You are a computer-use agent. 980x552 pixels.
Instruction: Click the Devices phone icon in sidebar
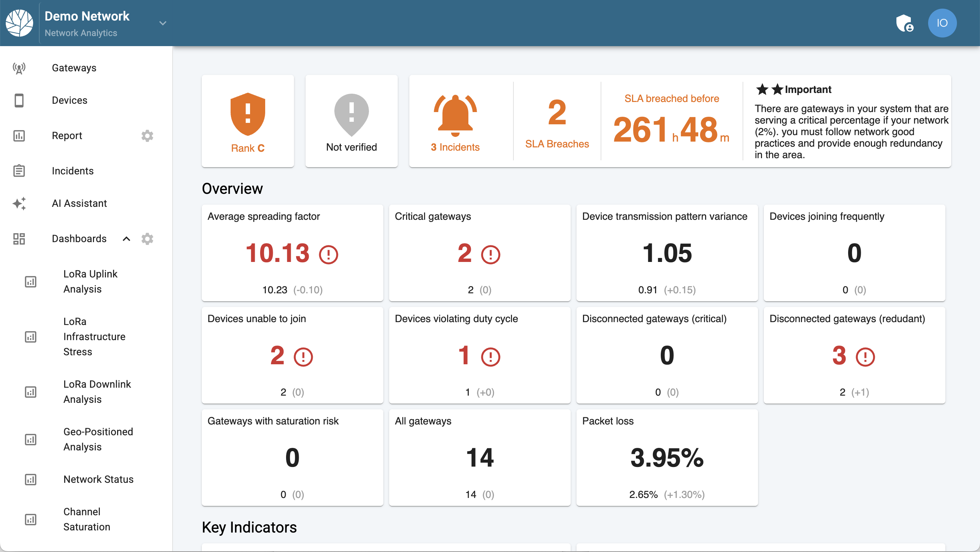pyautogui.click(x=19, y=101)
